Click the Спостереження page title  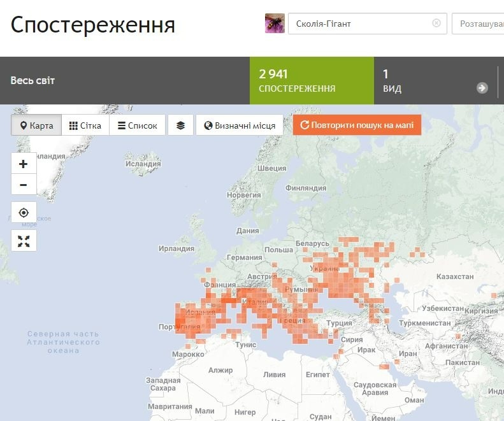point(93,25)
